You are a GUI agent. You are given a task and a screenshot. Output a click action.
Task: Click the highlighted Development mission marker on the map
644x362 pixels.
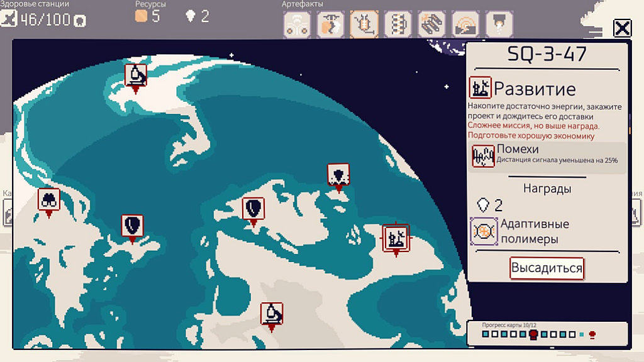pyautogui.click(x=396, y=238)
